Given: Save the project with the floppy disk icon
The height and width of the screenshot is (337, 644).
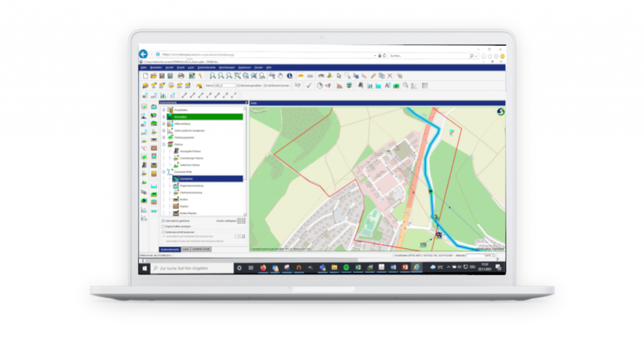Looking at the screenshot, I should tap(162, 76).
